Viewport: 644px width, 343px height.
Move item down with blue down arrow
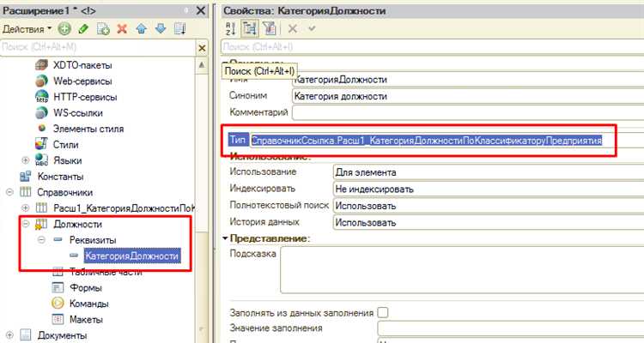click(160, 28)
